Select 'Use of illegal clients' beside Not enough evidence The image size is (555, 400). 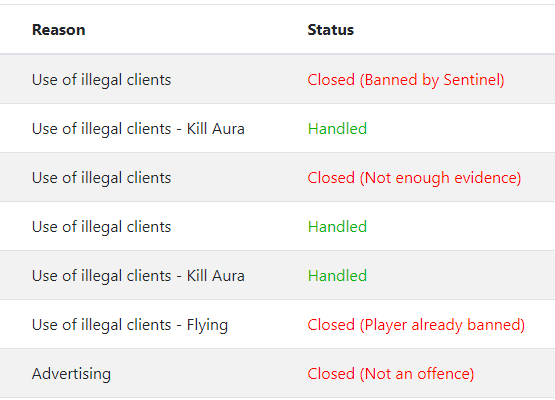pos(101,178)
